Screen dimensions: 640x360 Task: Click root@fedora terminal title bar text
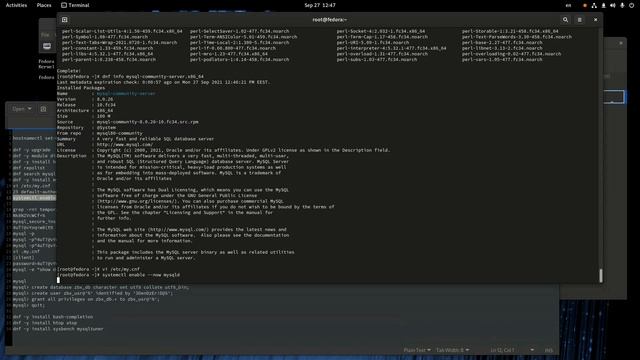(x=330, y=20)
